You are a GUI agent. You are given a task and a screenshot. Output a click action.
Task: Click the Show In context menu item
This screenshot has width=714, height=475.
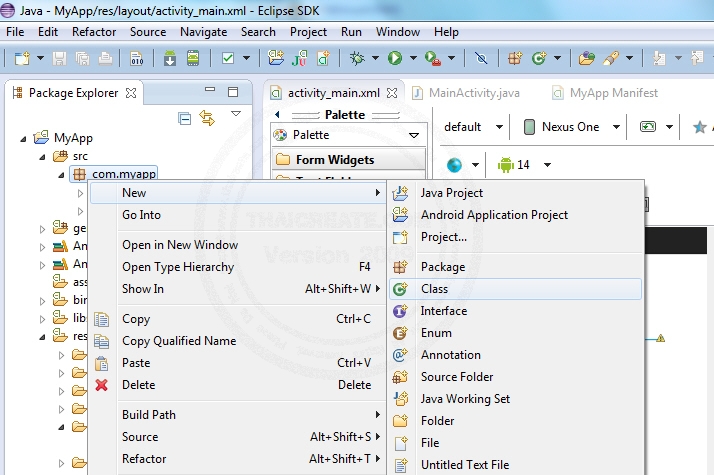237,289
